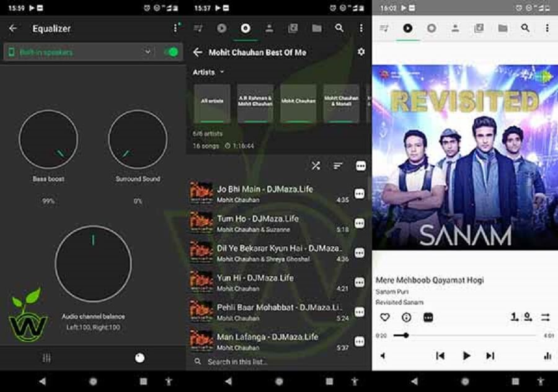Open Equalizer overflow menu
The width and height of the screenshot is (558, 392).
175,28
